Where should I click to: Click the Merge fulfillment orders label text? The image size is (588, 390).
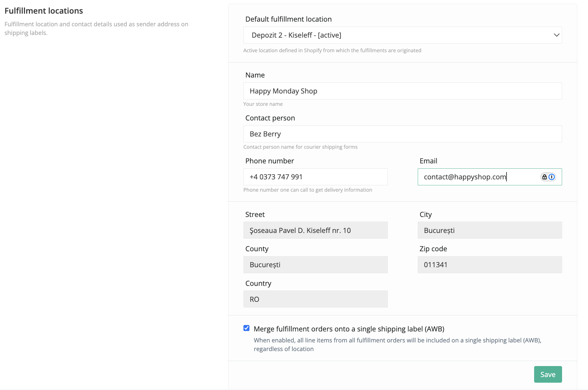(x=349, y=329)
